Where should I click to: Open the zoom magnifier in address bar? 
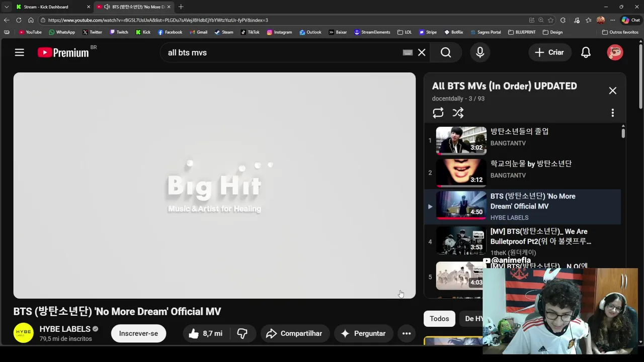(x=541, y=20)
